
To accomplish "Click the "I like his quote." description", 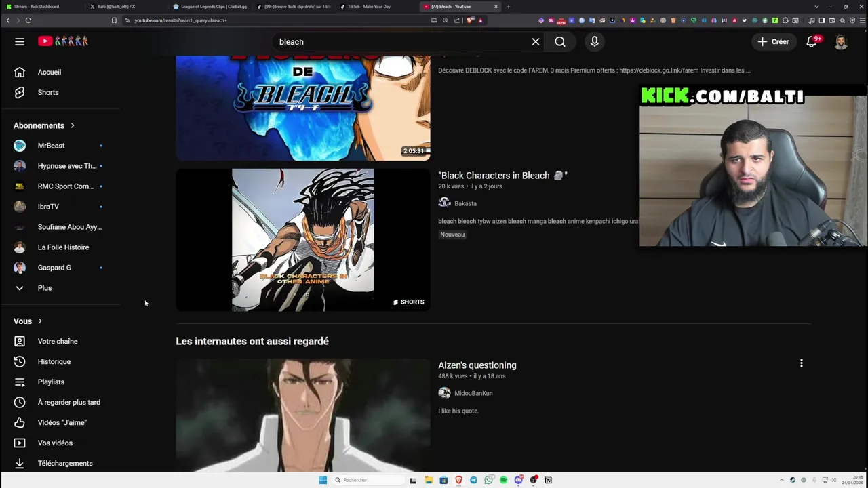I will 458,411.
